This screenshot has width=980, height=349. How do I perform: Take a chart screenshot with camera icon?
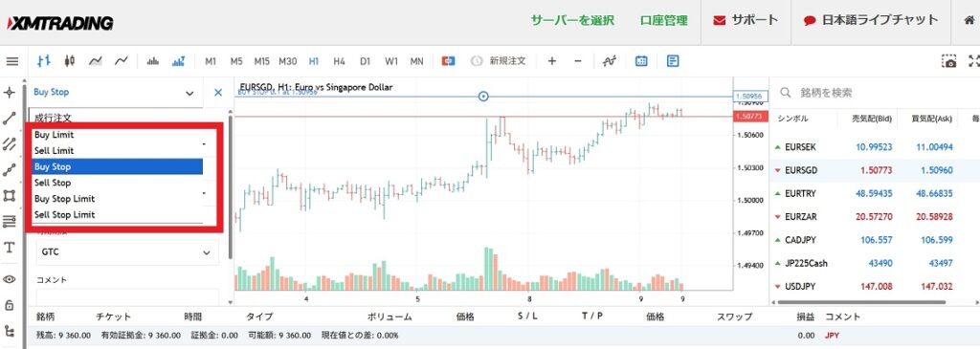950,61
